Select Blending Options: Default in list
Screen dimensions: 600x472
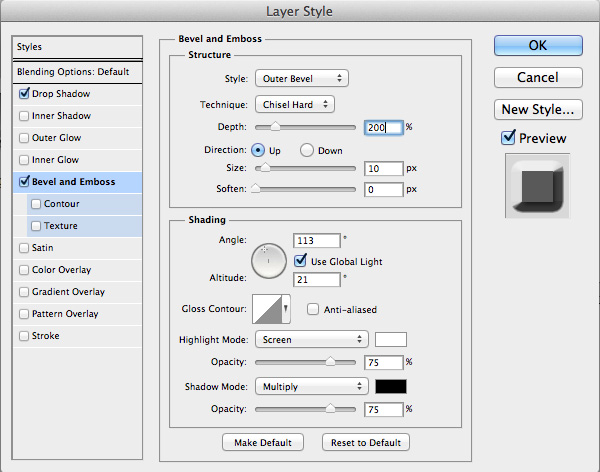(x=73, y=72)
